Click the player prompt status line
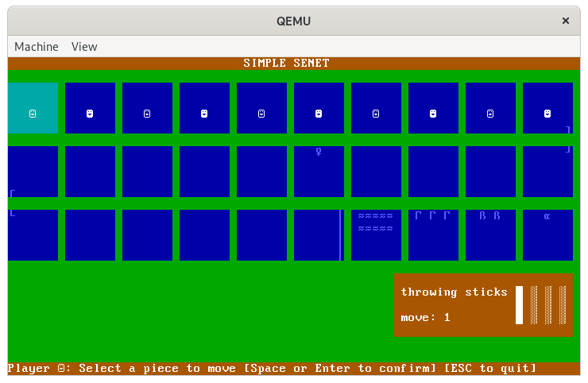 point(272,369)
